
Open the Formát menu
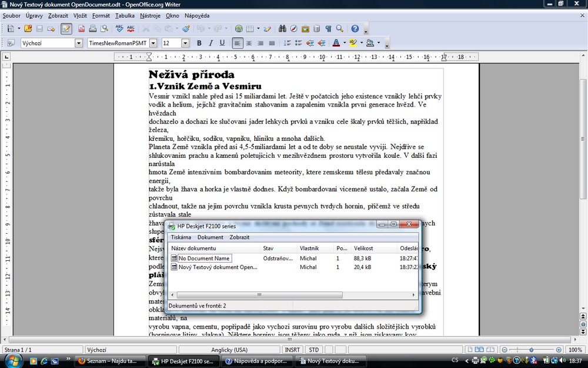101,16
